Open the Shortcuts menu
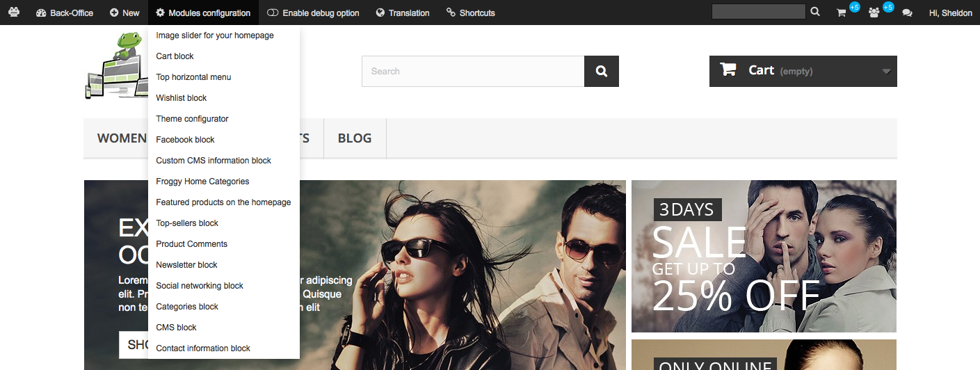Viewport: 980px width, 370px height. (x=471, y=13)
